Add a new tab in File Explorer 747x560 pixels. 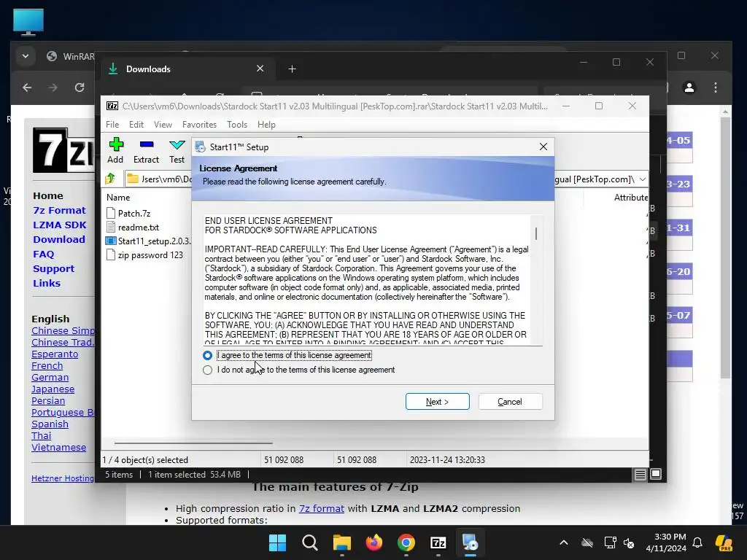(292, 69)
